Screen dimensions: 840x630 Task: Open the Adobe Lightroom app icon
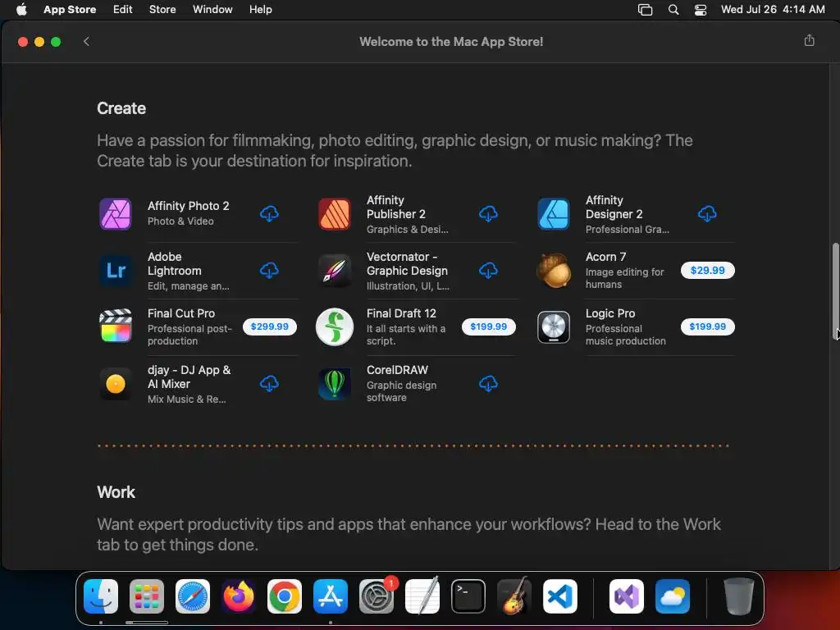[x=115, y=271]
